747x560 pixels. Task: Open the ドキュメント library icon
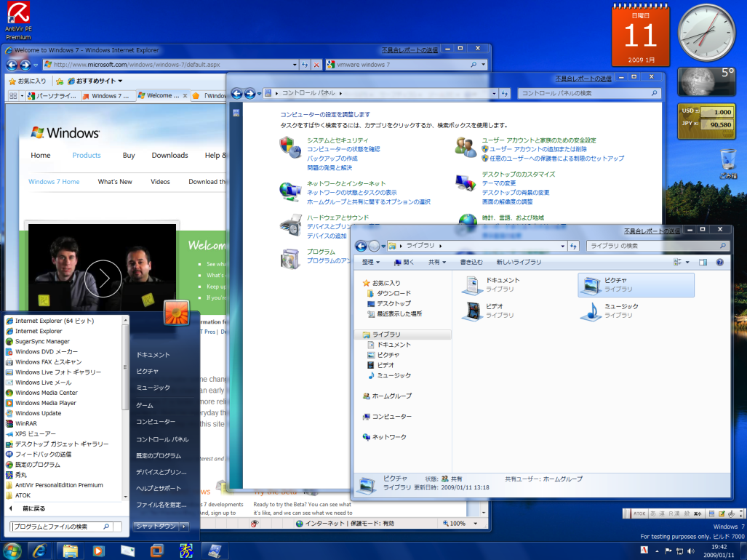472,285
